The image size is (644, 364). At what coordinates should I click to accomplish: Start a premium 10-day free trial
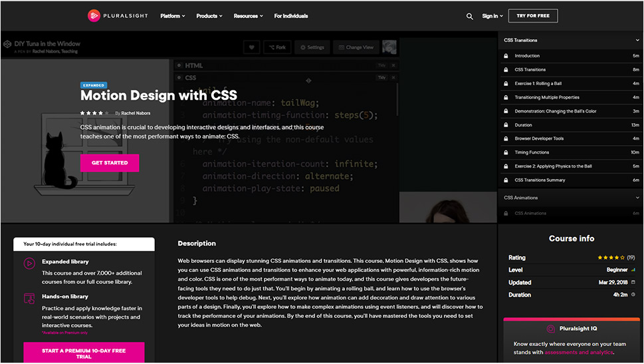tap(84, 353)
